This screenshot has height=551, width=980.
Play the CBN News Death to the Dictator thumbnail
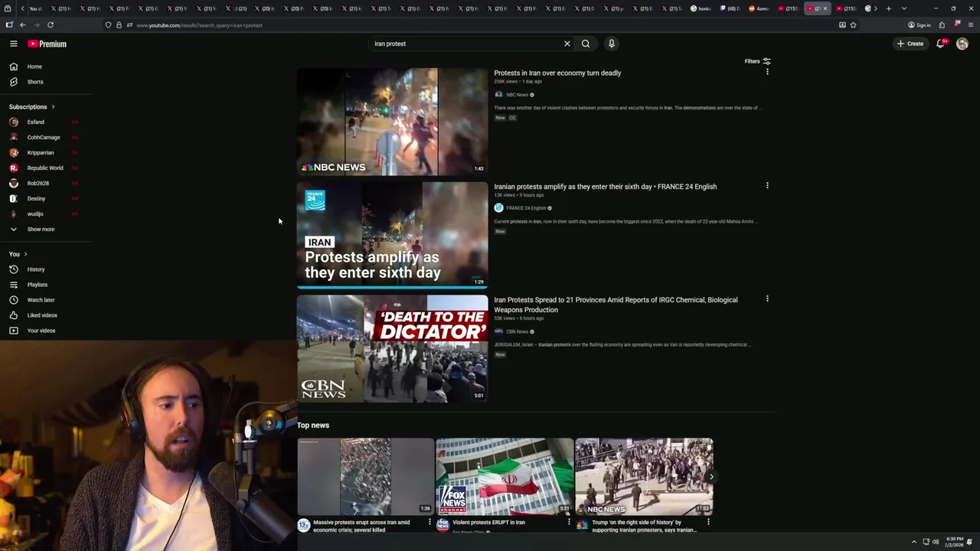pos(392,348)
